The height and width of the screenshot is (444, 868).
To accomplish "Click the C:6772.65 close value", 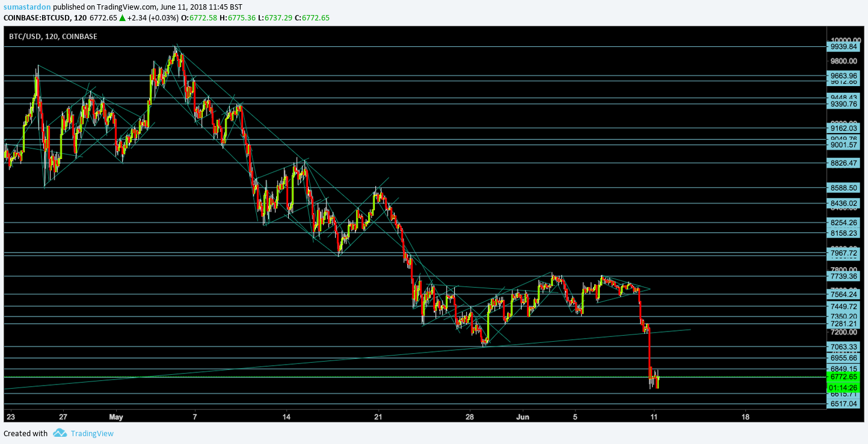I will click(x=312, y=18).
